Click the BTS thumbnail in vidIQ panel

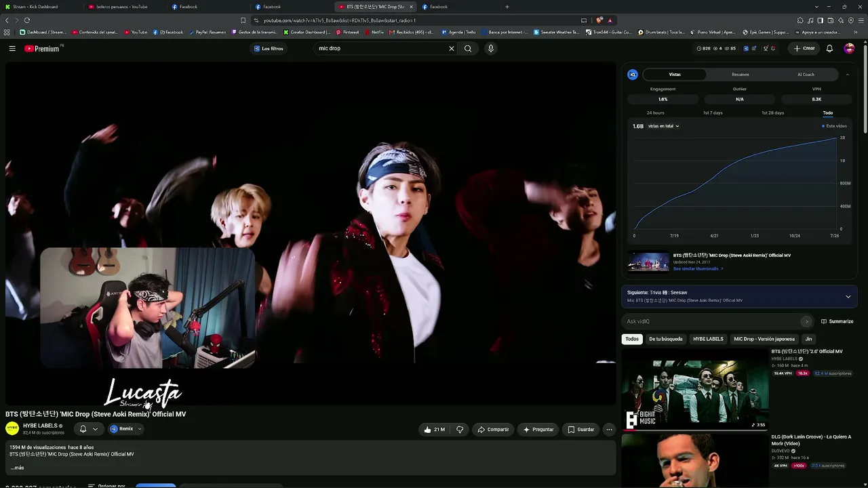click(648, 262)
